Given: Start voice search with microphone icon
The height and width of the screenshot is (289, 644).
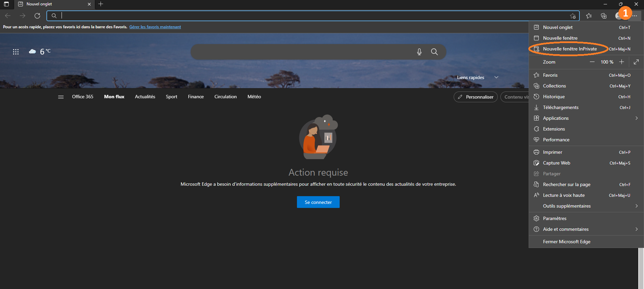Looking at the screenshot, I should 419,52.
